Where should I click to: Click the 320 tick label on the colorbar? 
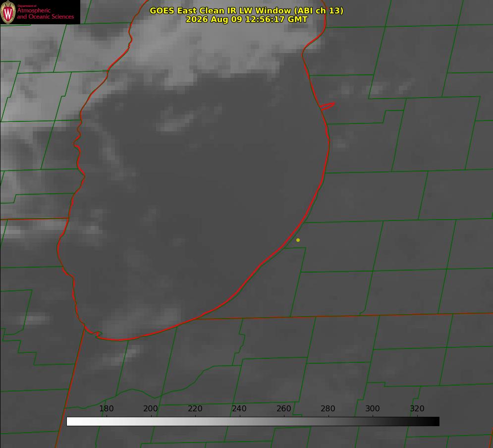click(x=417, y=408)
